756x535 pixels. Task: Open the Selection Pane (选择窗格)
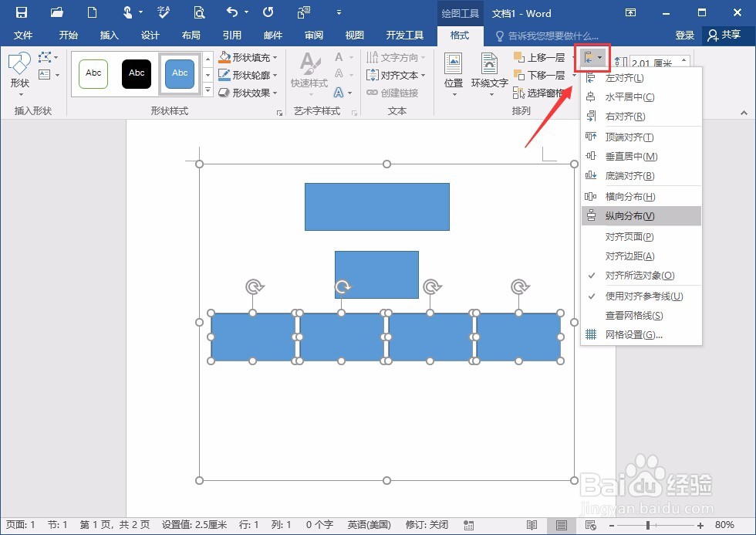[x=539, y=93]
